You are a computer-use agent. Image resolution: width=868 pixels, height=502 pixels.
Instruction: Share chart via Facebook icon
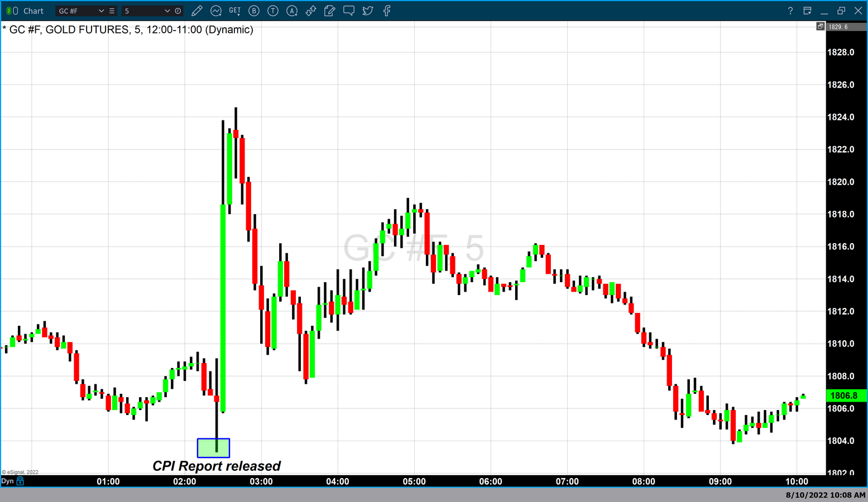click(x=387, y=11)
